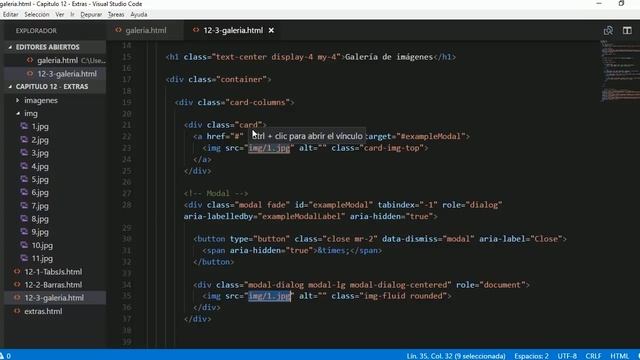640x360 pixels.
Task: Open 11.jpg image file
Action: coord(42,258)
